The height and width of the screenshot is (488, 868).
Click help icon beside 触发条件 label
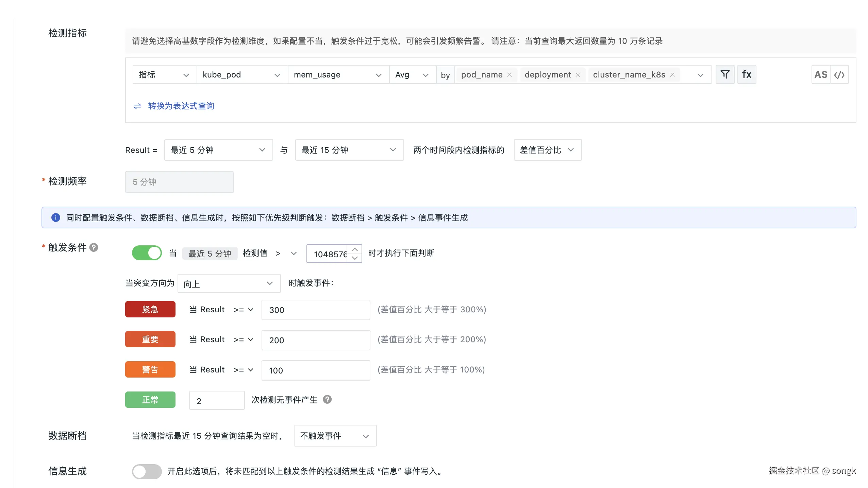[94, 247]
